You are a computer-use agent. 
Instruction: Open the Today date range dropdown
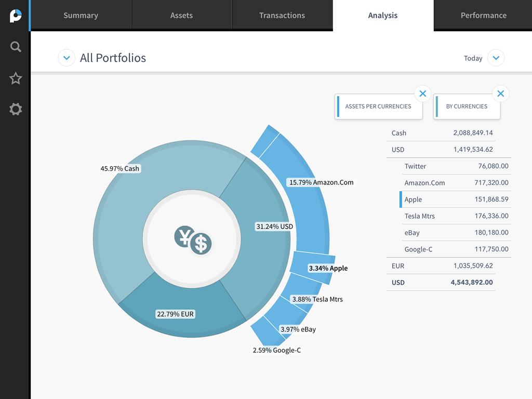(496, 58)
